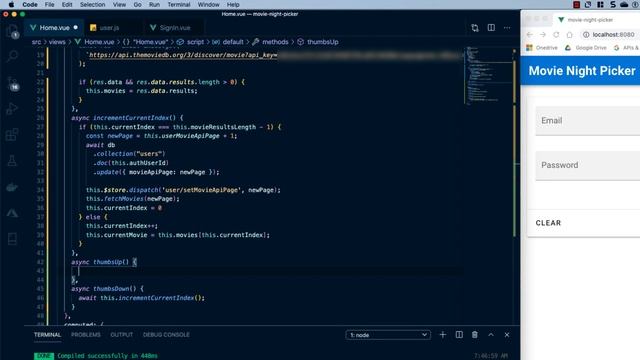
Task: Open the Go menu
Action: [138, 4]
